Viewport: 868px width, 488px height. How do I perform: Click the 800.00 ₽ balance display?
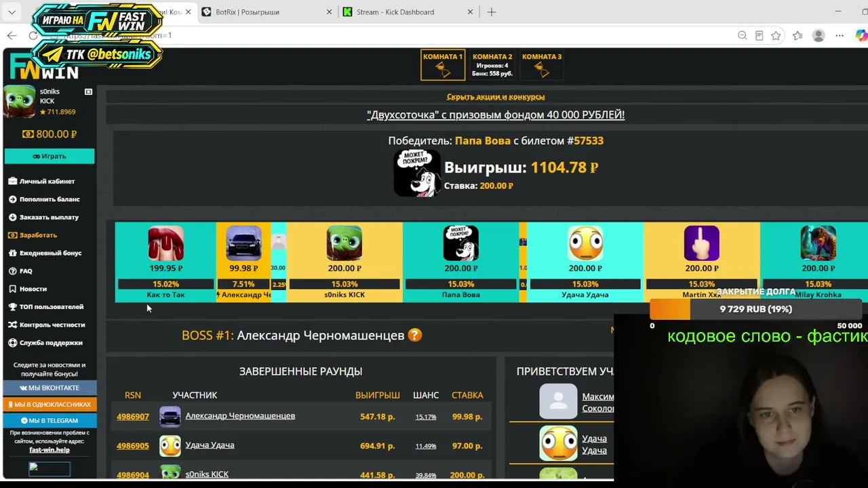tap(50, 134)
